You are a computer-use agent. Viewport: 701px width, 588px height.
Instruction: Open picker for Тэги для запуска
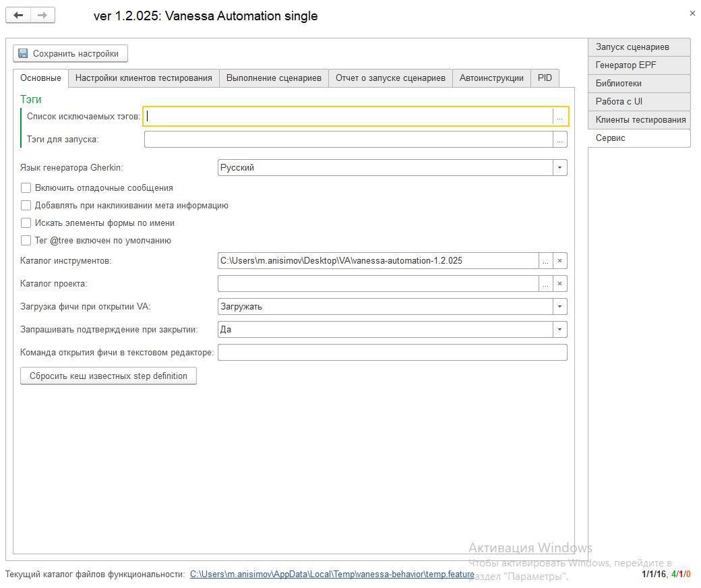pos(559,140)
